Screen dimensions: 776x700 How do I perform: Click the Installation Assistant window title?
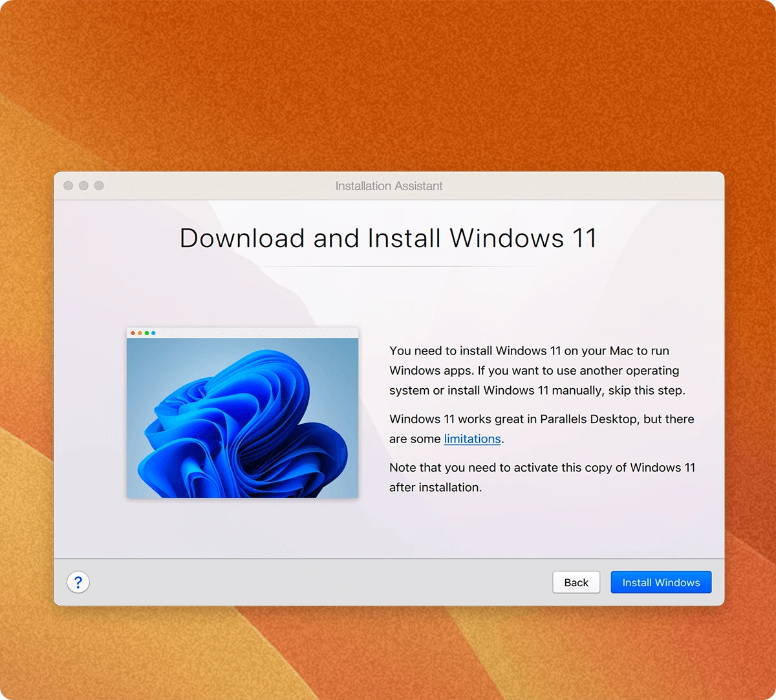tap(389, 186)
